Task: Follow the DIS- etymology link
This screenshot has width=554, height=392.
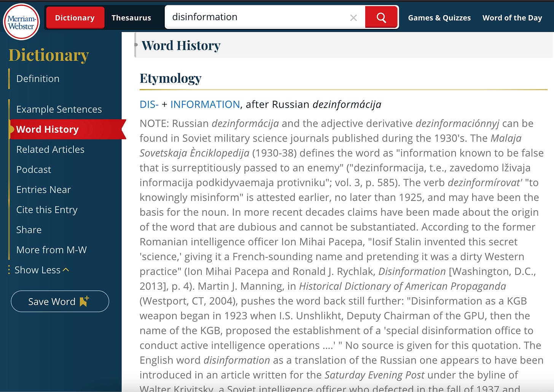Action: pyautogui.click(x=149, y=104)
